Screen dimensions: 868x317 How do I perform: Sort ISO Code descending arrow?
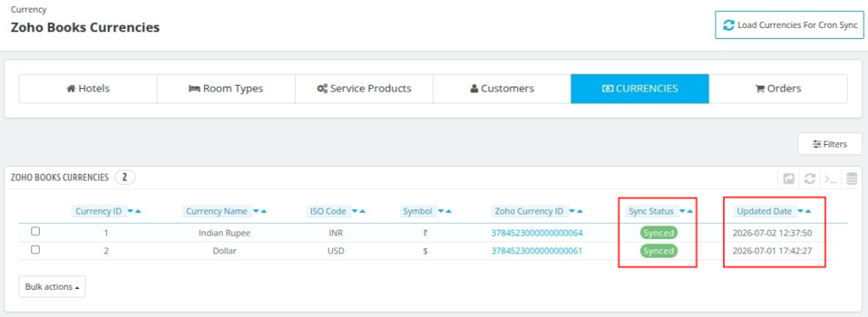point(354,211)
